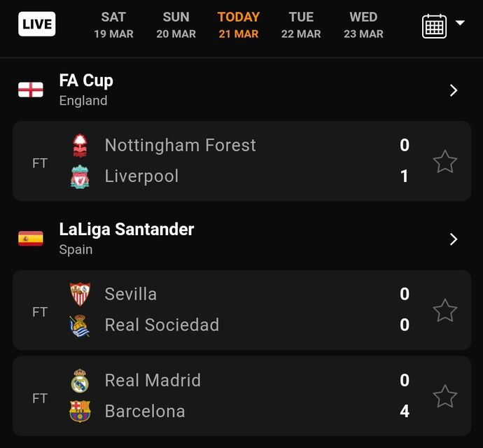Click the Sevilla club crest

(x=80, y=294)
